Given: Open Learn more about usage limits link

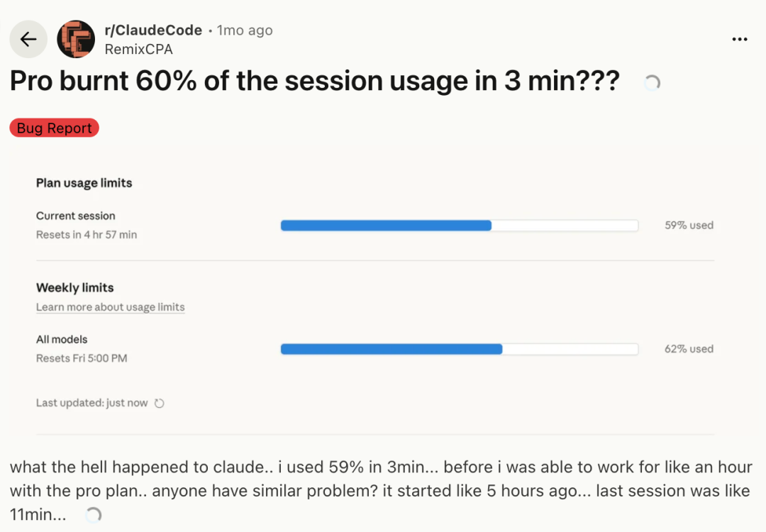Looking at the screenshot, I should pos(111,307).
